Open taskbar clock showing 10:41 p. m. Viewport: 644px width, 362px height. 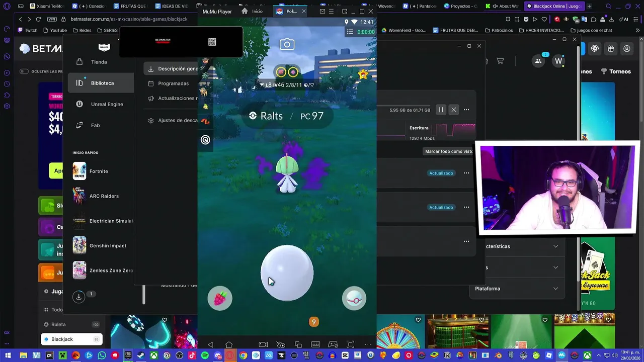(x=630, y=355)
